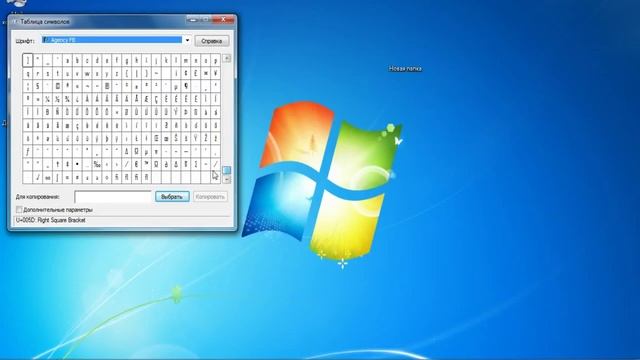Screen dimensions: 640x360
Task: Select the plain lowercase b character cell
Action: (x=77, y=60)
